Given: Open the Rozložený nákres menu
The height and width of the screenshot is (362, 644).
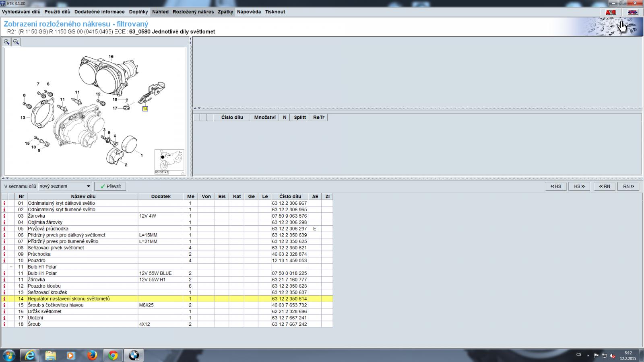Looking at the screenshot, I should (x=193, y=12).
